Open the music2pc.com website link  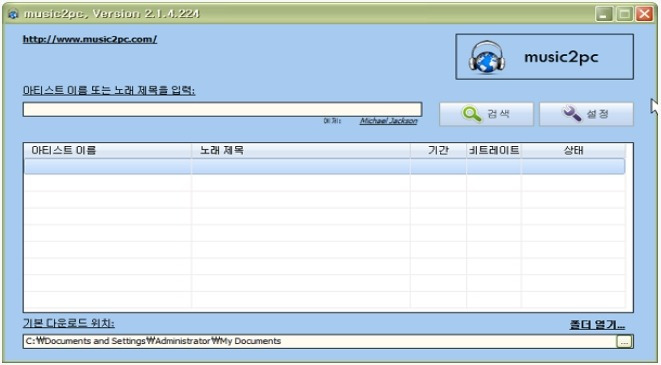click(x=90, y=39)
